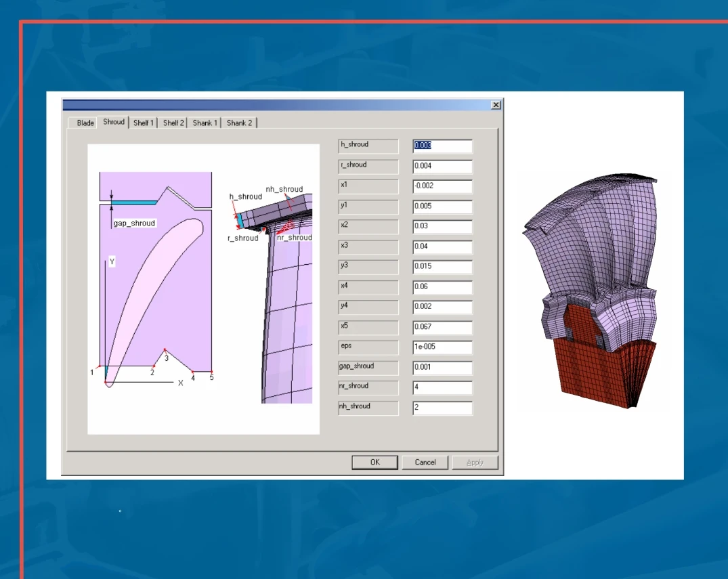Click the Cancel button

tap(425, 462)
